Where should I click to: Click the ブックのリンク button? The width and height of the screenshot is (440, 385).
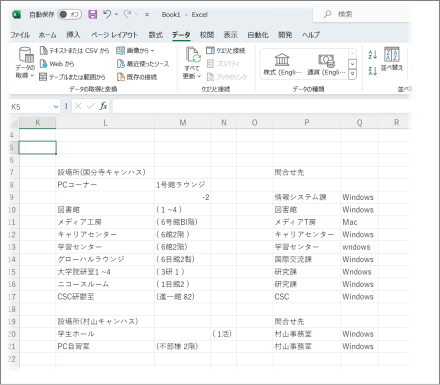pos(226,77)
